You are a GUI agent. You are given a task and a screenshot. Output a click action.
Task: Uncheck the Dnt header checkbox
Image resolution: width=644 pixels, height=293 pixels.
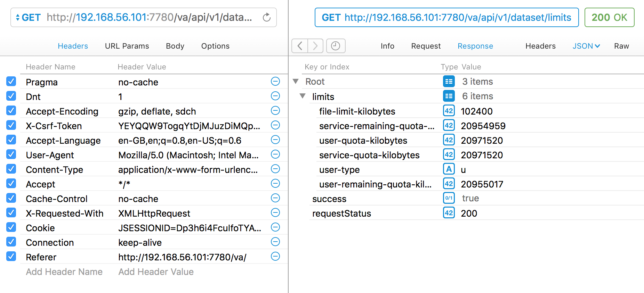11,96
